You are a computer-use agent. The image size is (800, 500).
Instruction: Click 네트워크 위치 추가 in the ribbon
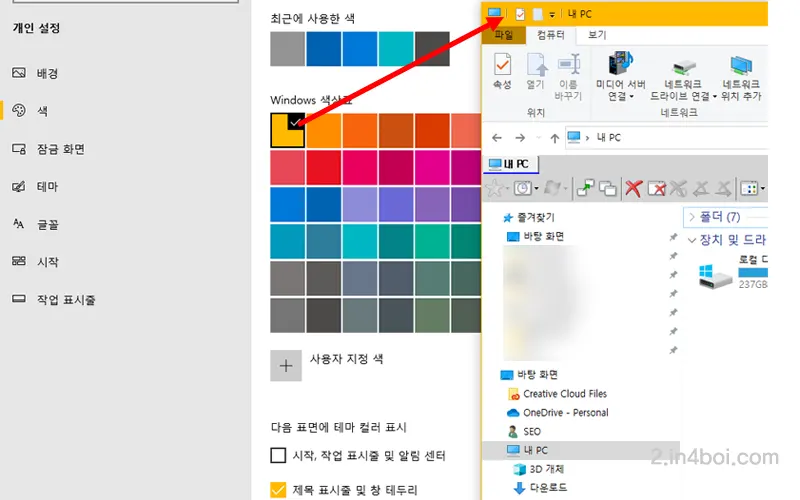point(741,78)
